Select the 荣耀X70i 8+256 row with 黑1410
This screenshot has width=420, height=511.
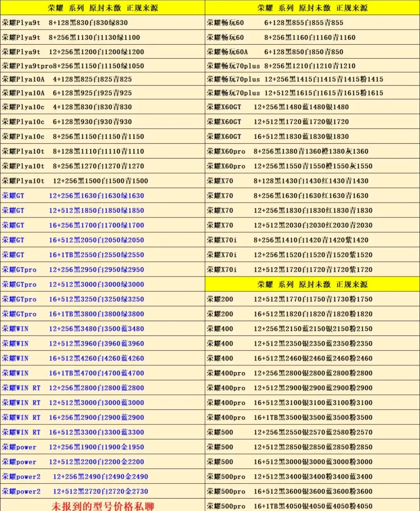point(312,240)
